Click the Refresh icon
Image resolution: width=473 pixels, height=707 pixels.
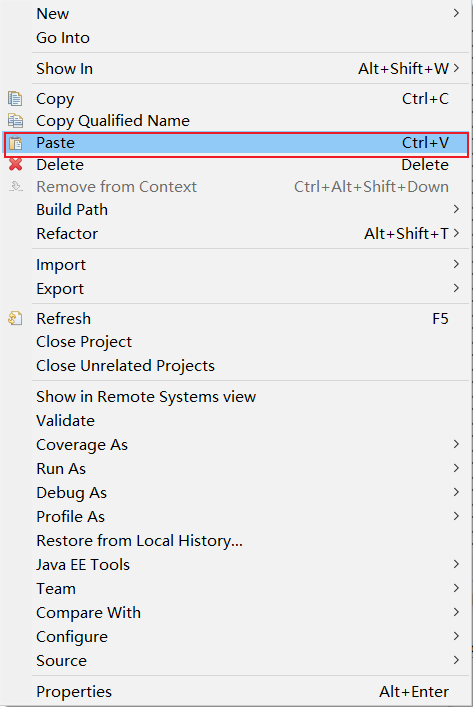pos(15,318)
